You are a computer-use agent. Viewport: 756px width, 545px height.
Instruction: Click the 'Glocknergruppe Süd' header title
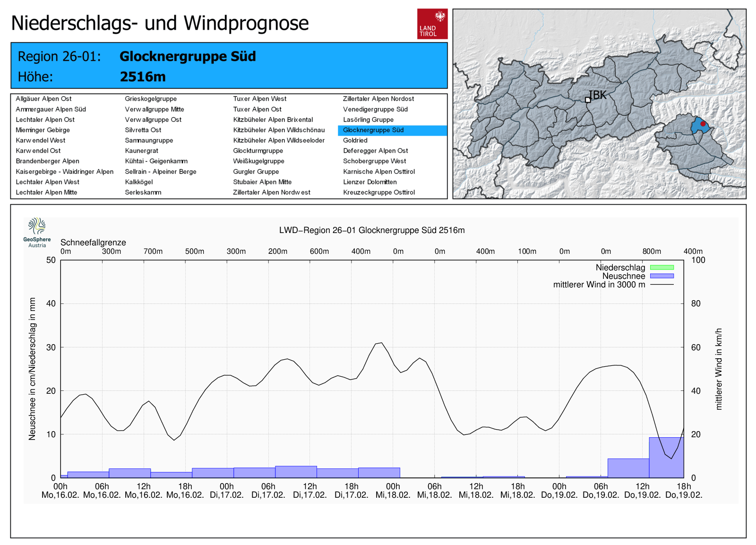[x=188, y=56]
